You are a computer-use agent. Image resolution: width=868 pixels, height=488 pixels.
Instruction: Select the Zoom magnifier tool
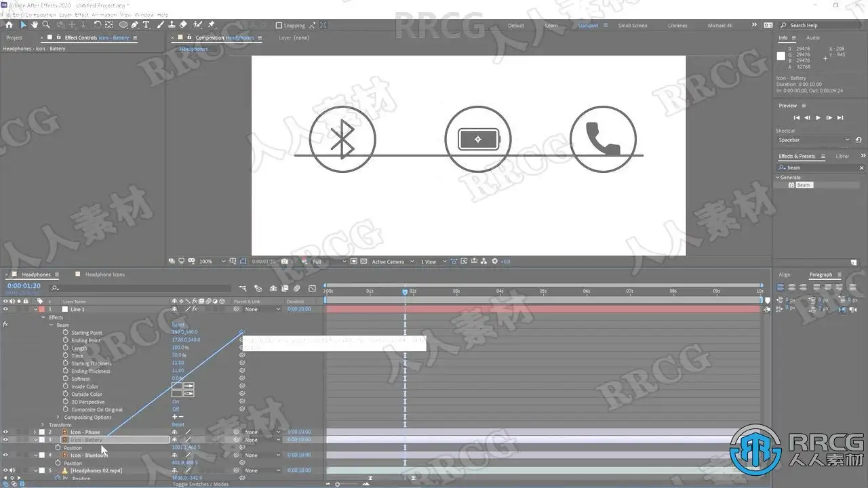(45, 25)
